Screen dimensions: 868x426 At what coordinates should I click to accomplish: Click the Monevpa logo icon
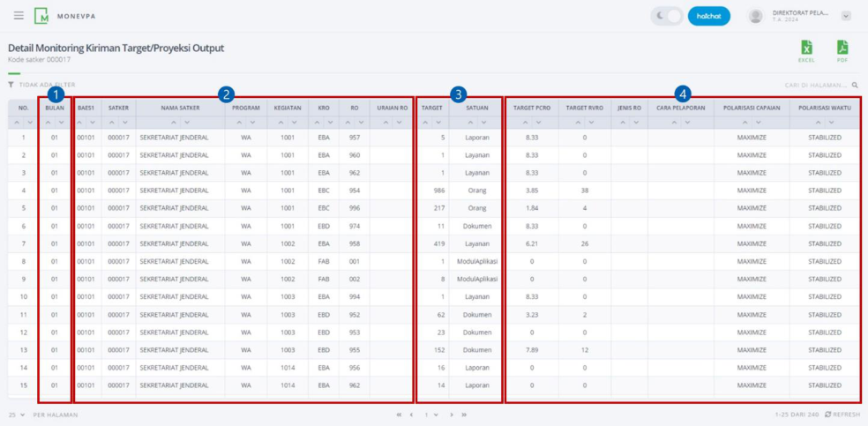(41, 16)
